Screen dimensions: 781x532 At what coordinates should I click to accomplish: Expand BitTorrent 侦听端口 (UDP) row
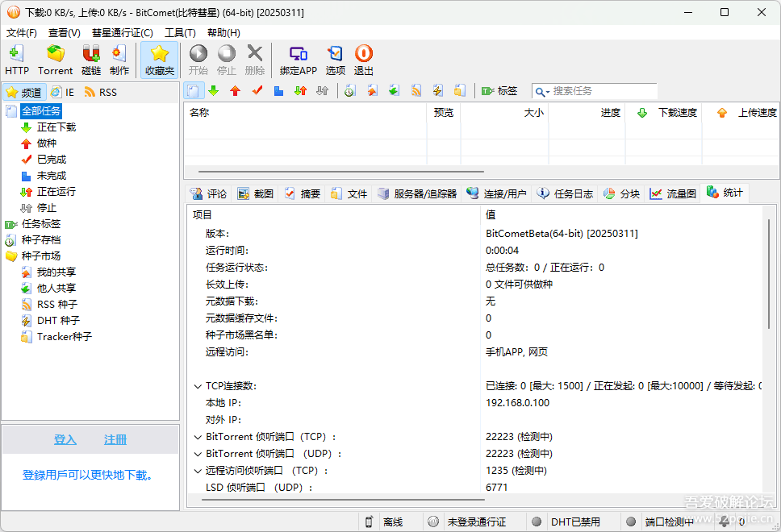(198, 454)
